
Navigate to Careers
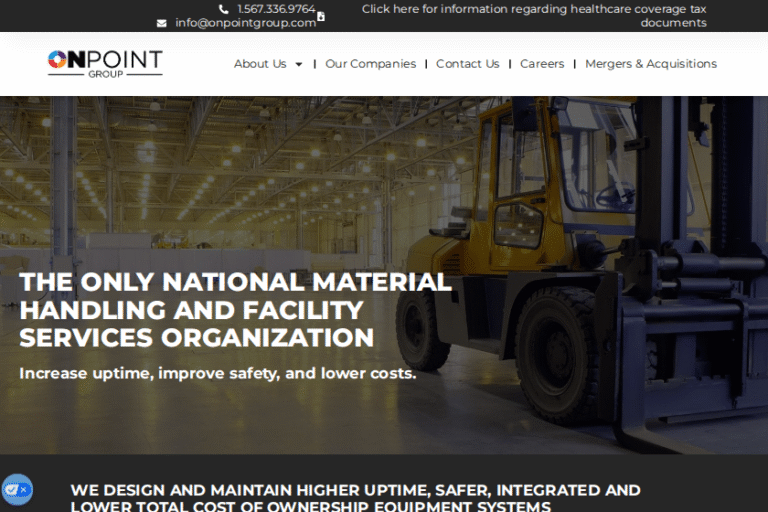542,64
